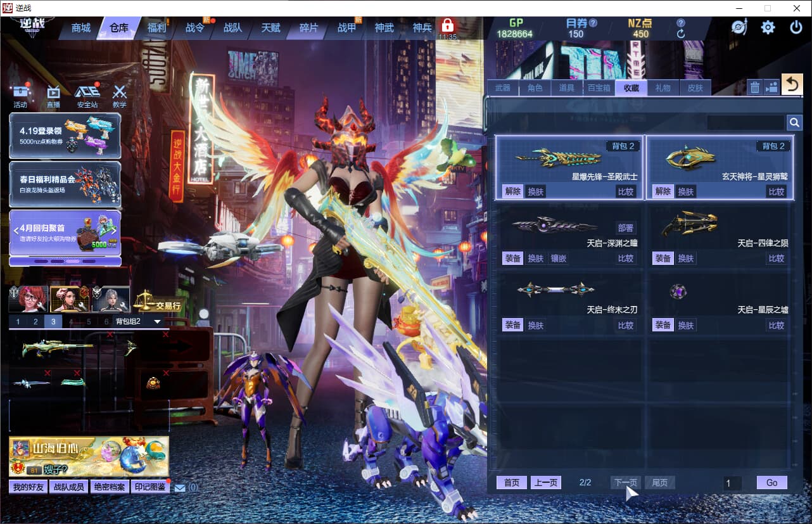Click 换肤 on 天启-星辰之墟
The width and height of the screenshot is (812, 524).
coord(686,325)
